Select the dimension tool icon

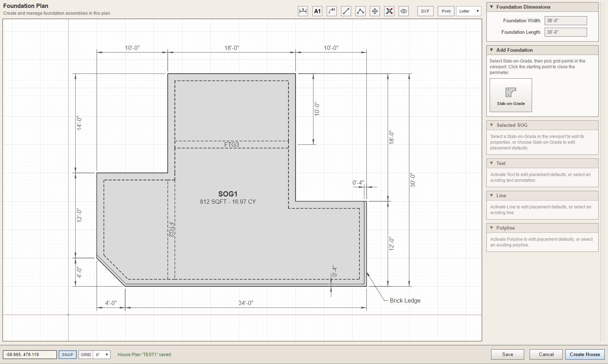(x=303, y=11)
